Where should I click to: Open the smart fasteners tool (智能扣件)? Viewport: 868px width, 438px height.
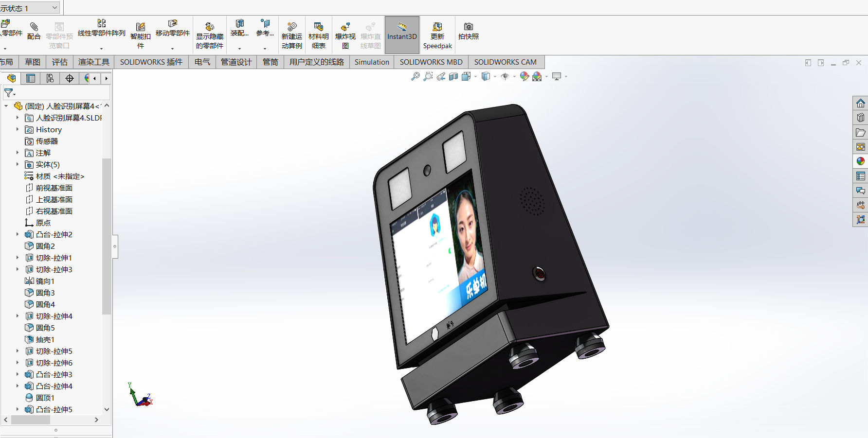pos(141,35)
